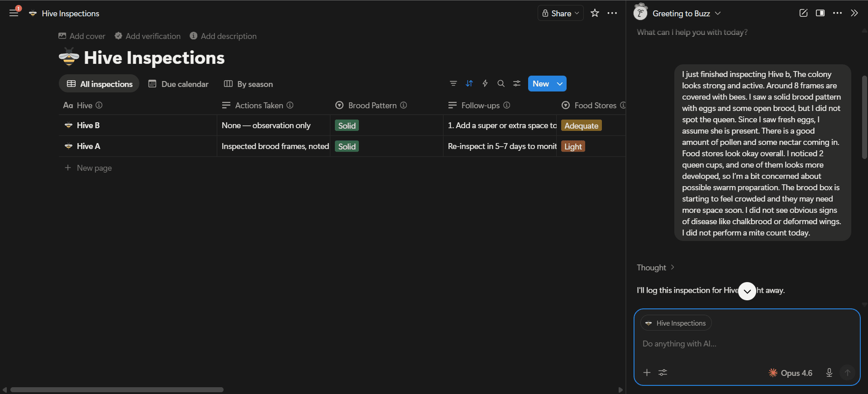This screenshot has width=868, height=394.
Task: Switch to By season view tab
Action: tap(248, 84)
